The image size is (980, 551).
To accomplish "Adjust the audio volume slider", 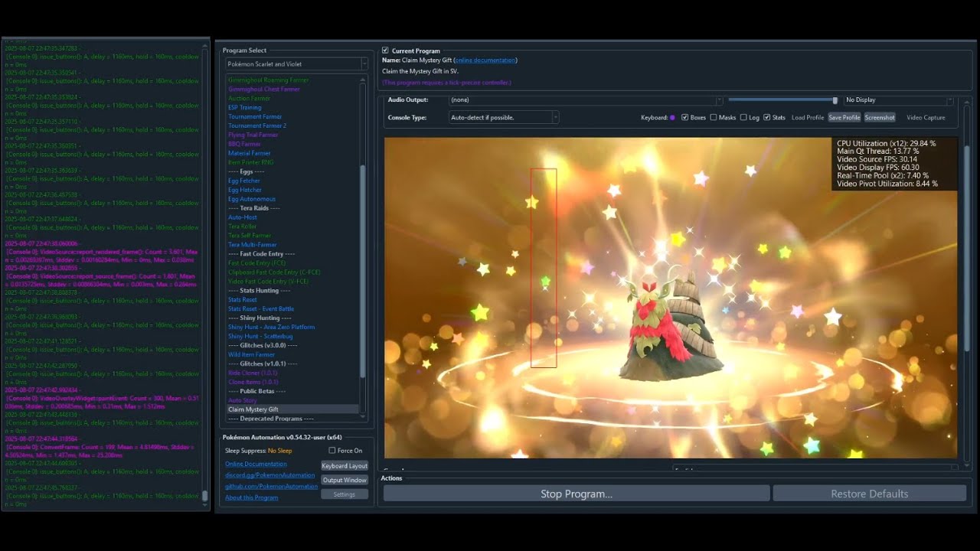I will click(x=782, y=100).
